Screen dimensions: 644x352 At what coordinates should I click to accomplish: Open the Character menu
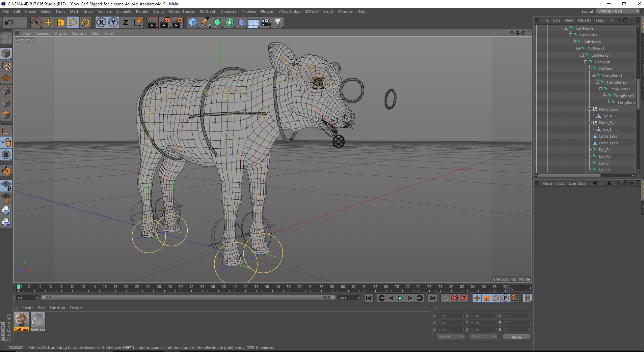coord(229,11)
